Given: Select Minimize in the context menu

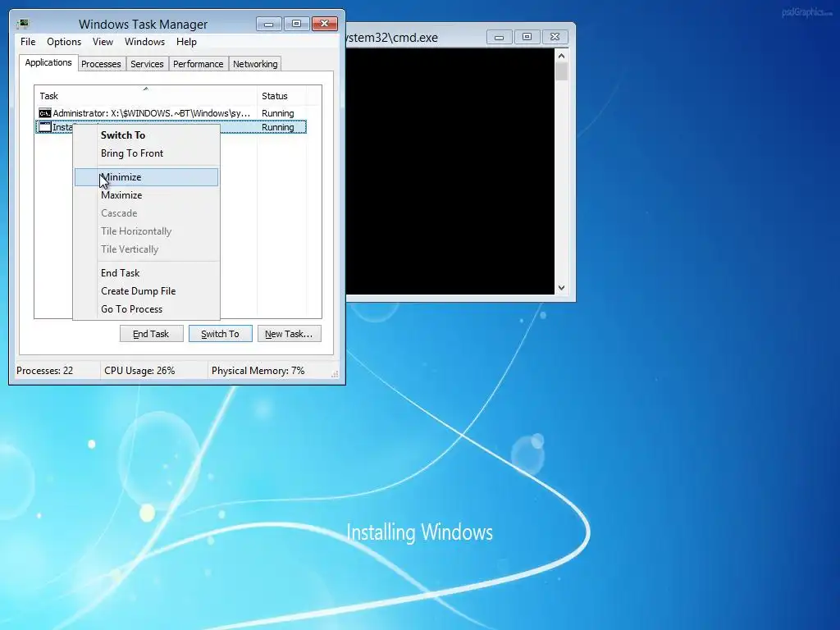Looking at the screenshot, I should pos(146,177).
